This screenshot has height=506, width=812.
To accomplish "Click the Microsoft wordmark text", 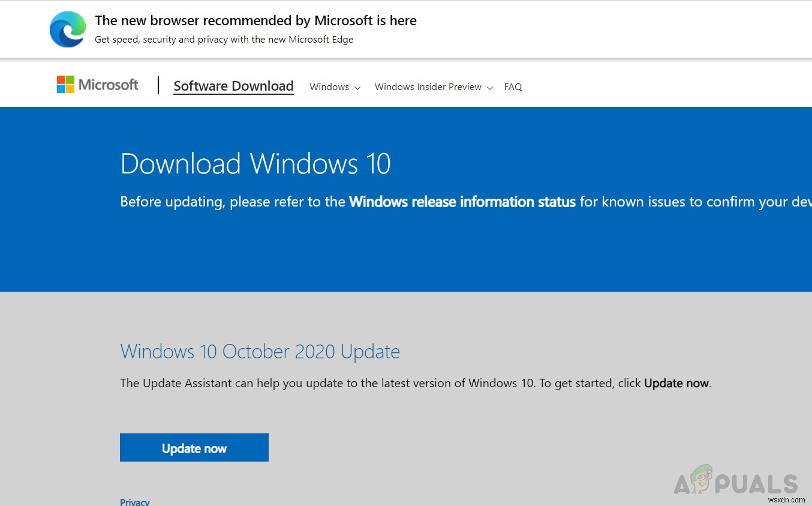I will pyautogui.click(x=107, y=84).
